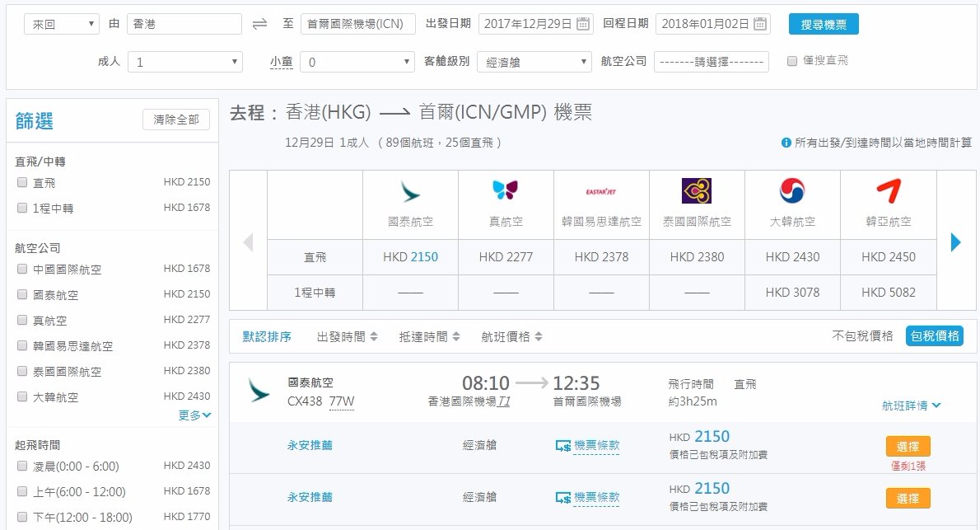Click the Thai Airways logo
This screenshot has width=980, height=530.
tap(696, 191)
